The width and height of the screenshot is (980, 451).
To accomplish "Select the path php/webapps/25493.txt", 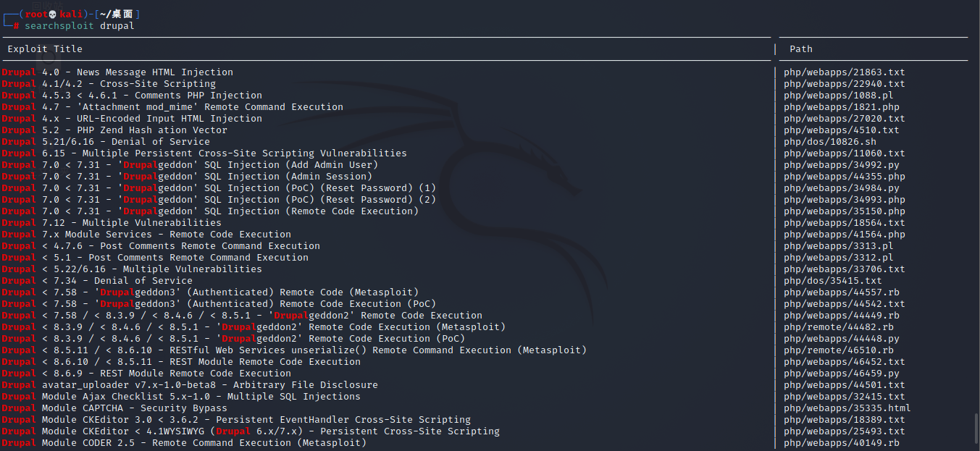I will 845,431.
